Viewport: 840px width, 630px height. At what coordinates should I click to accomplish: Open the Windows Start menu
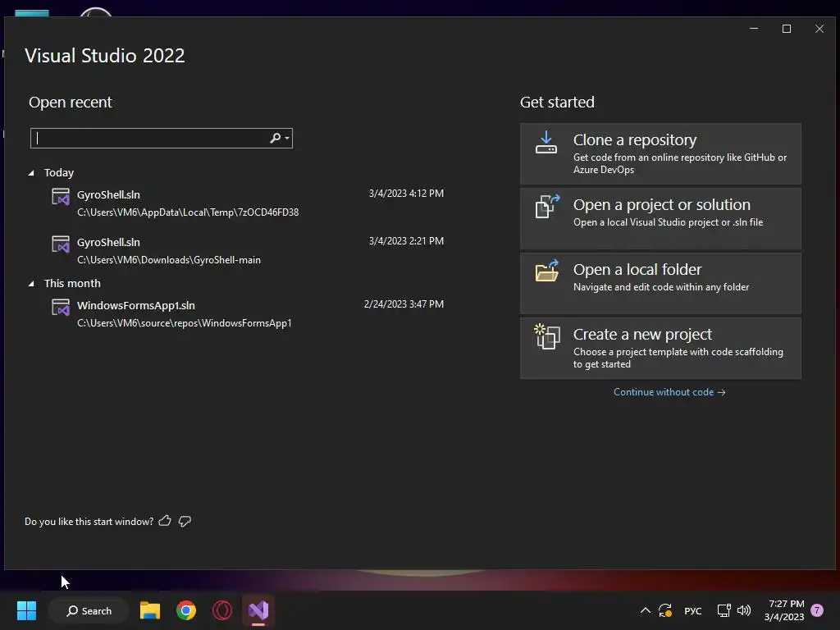(26, 610)
